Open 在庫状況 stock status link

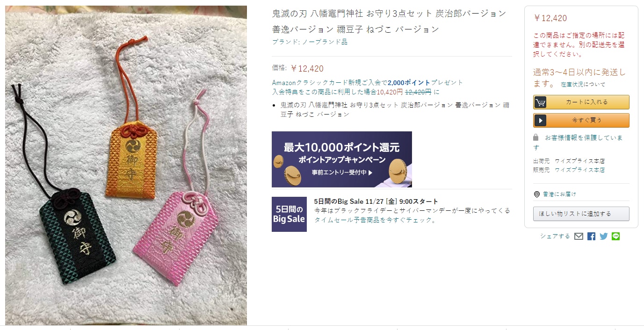click(572, 85)
